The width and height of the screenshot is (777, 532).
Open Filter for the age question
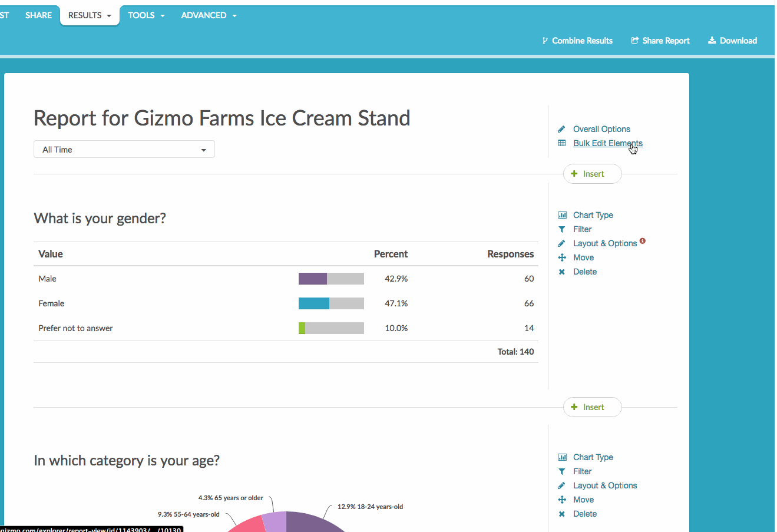583,471
